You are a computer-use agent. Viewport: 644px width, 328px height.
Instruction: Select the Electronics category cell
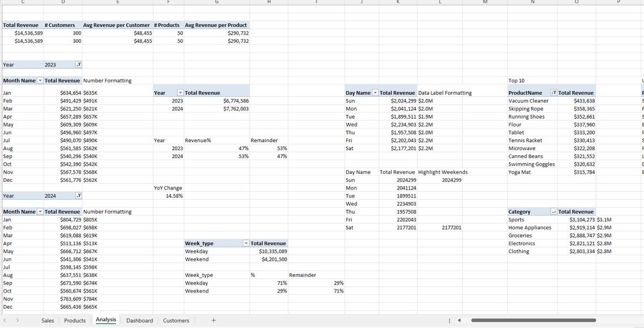[x=532, y=244]
